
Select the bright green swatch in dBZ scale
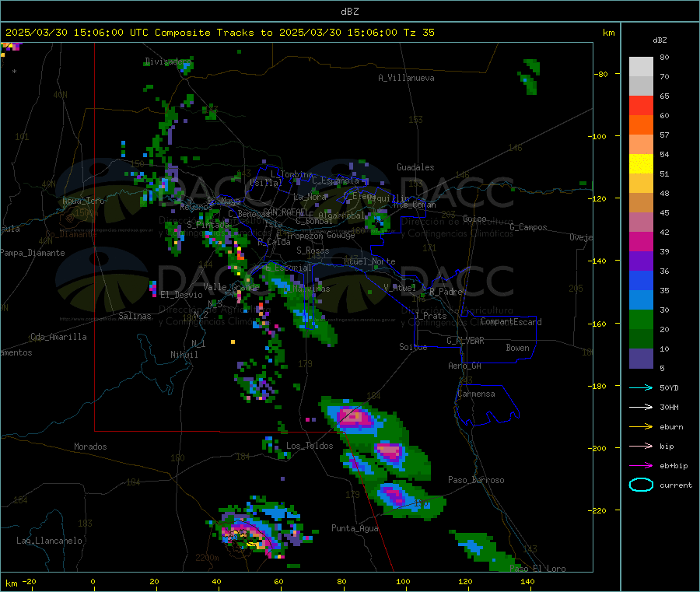click(x=641, y=319)
